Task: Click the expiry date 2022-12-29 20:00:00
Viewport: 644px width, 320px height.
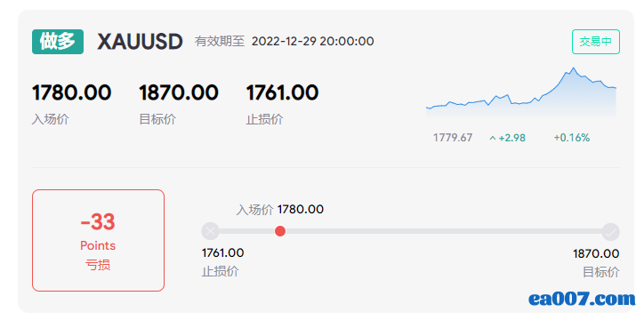Action: point(312,42)
